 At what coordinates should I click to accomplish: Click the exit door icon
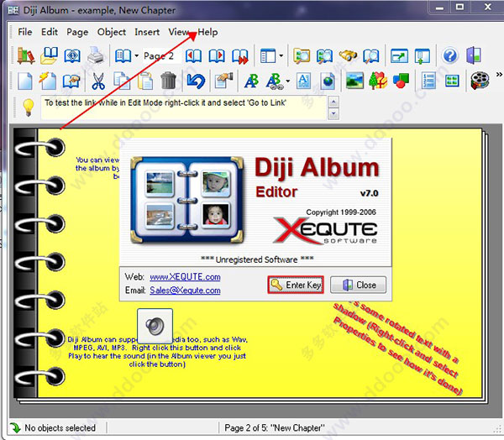click(474, 55)
